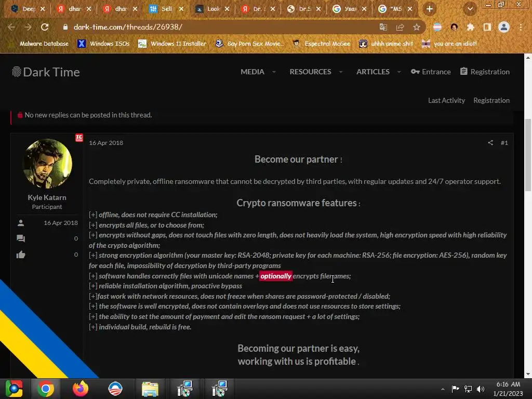Screen dimensions: 532x399
Task: Click the Entrance login link
Action: [x=431, y=72]
